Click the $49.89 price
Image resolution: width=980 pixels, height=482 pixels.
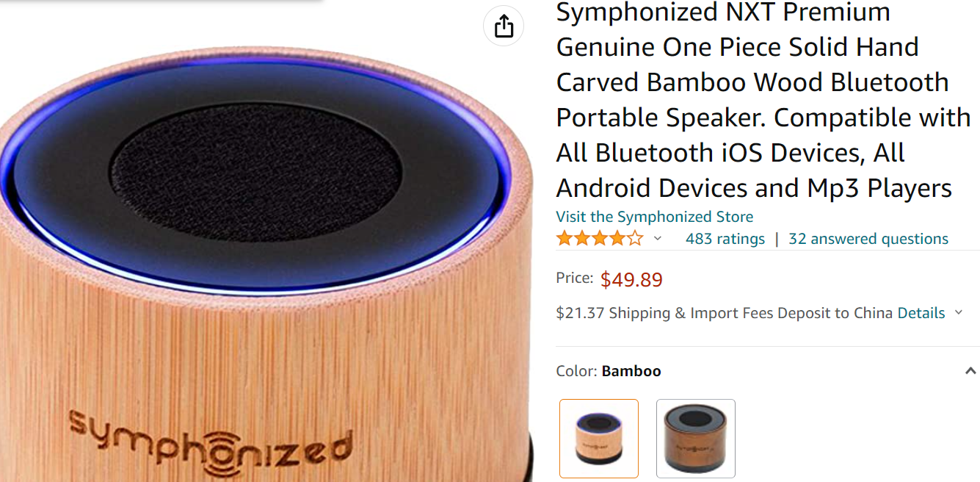click(x=631, y=280)
